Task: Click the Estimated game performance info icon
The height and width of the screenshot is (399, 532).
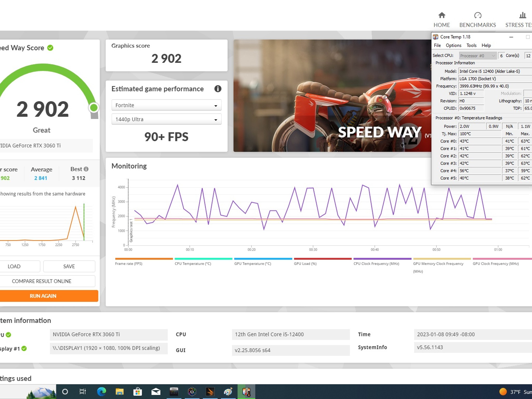Action: click(218, 89)
